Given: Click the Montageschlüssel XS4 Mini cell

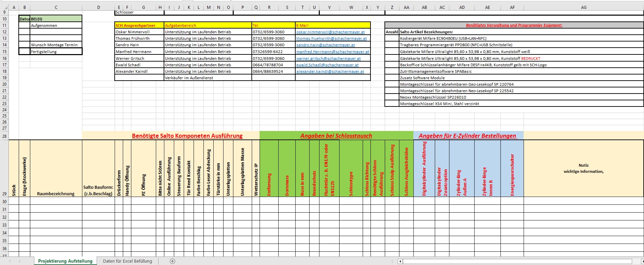Looking at the screenshot, I should pos(521,104).
